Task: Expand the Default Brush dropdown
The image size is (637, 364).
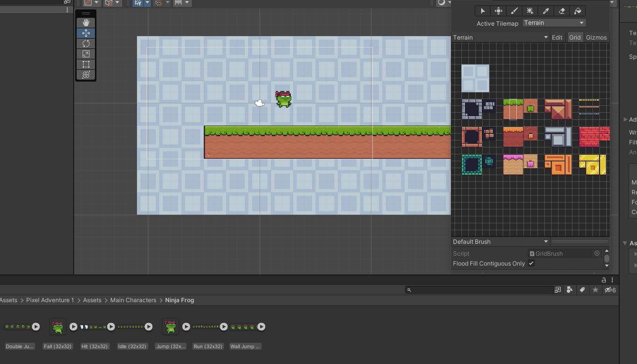Action: tap(500, 242)
